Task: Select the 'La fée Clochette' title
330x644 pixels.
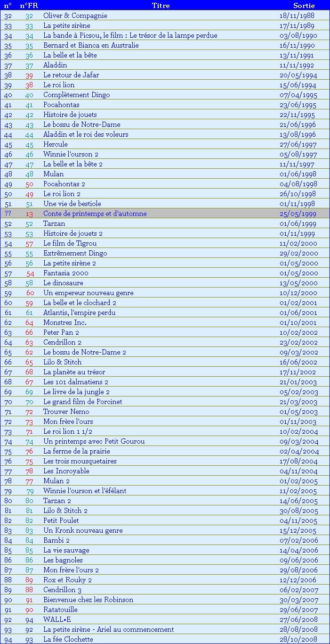Action: point(68,639)
